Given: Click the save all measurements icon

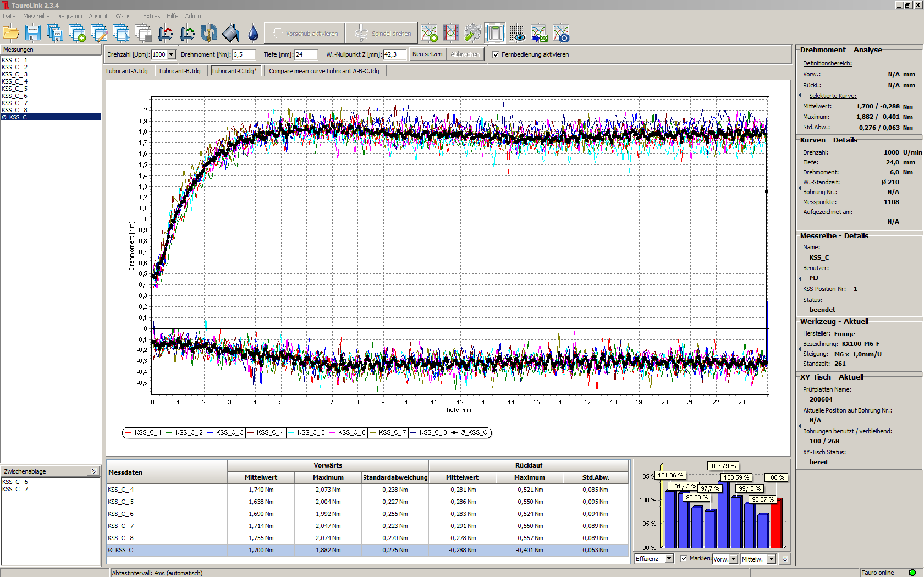Looking at the screenshot, I should [55, 33].
